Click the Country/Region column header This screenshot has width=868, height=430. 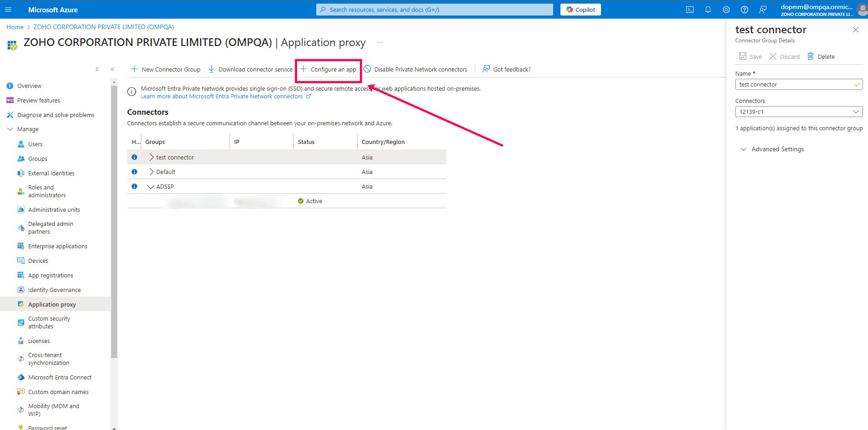click(x=383, y=142)
